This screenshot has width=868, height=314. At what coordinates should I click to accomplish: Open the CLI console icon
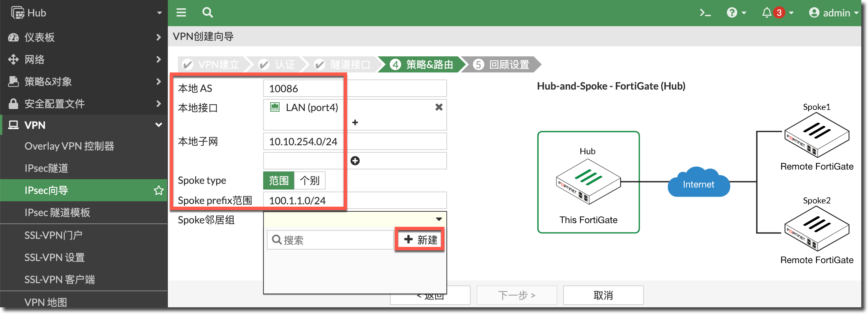click(705, 13)
